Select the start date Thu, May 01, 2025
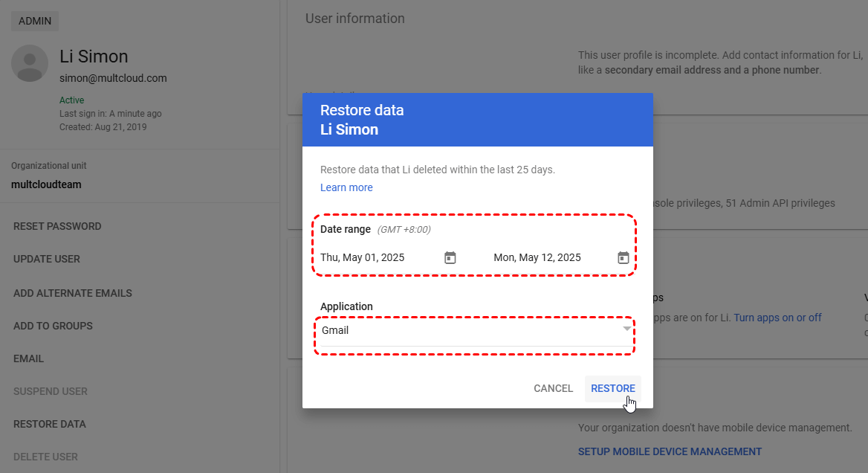This screenshot has height=473, width=868. point(363,257)
